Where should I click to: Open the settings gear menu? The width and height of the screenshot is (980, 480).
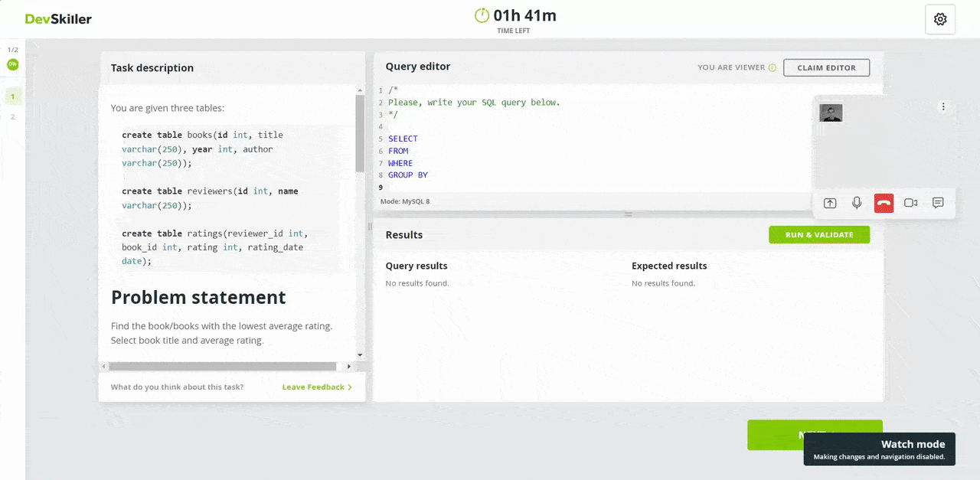pyautogui.click(x=940, y=20)
